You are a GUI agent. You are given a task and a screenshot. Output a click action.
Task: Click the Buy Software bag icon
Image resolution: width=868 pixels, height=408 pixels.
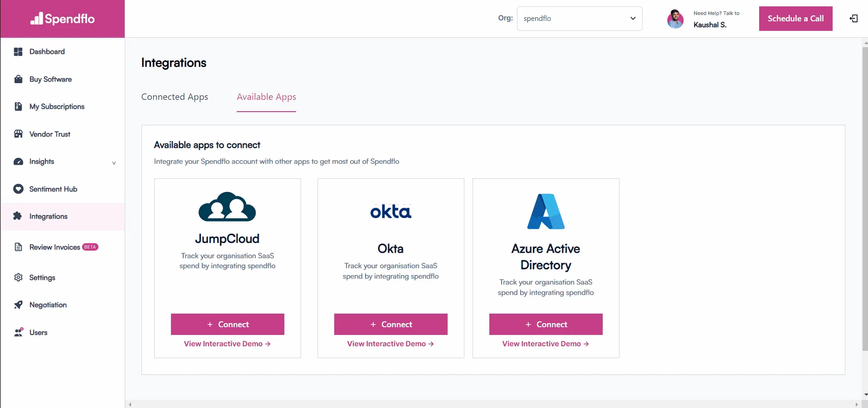tap(18, 79)
